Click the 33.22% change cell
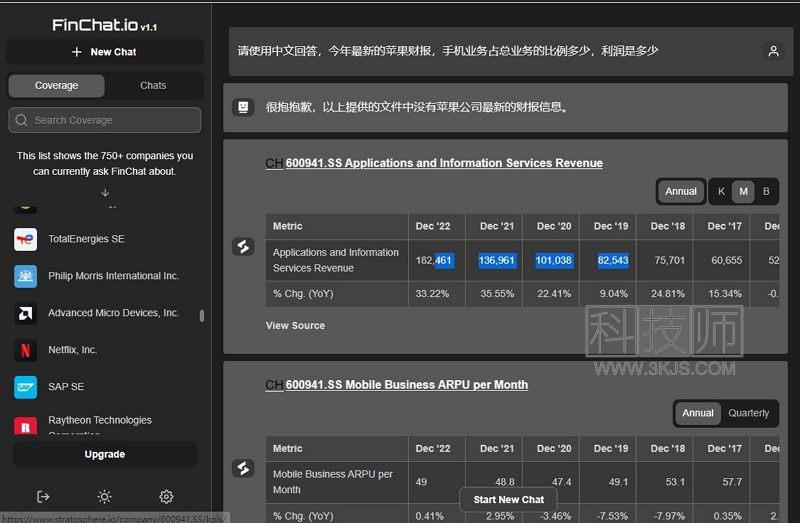800x523 pixels. pos(437,294)
